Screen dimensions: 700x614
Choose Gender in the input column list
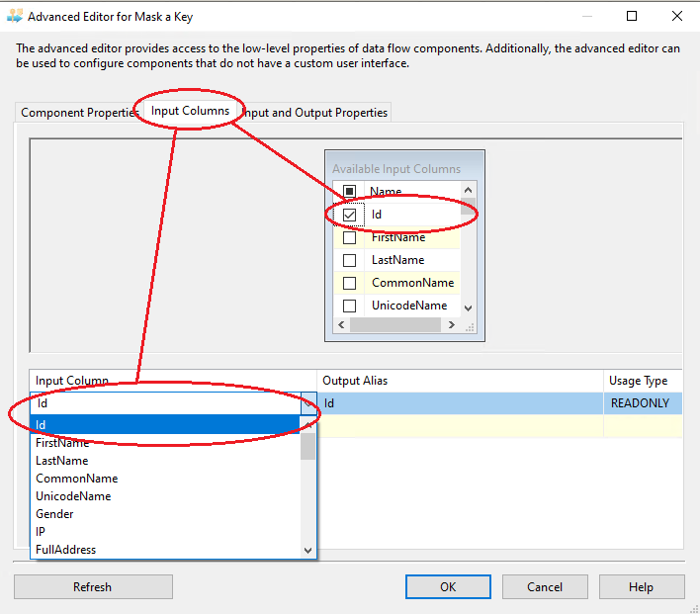coord(54,514)
